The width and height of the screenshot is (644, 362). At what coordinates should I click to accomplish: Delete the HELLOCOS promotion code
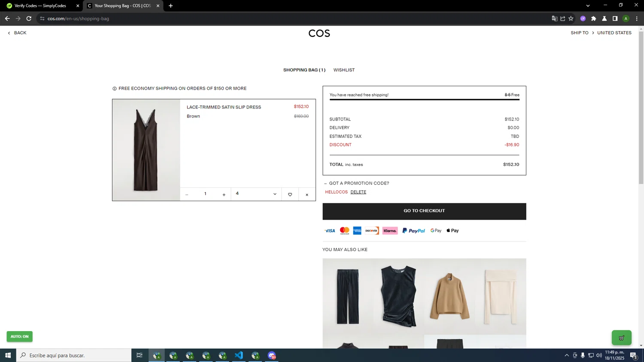358,192
